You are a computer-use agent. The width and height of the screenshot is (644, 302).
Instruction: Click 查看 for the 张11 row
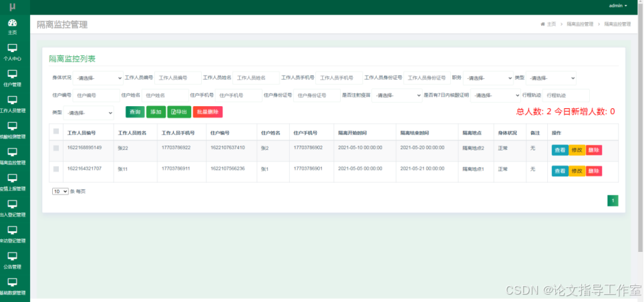[560, 171]
